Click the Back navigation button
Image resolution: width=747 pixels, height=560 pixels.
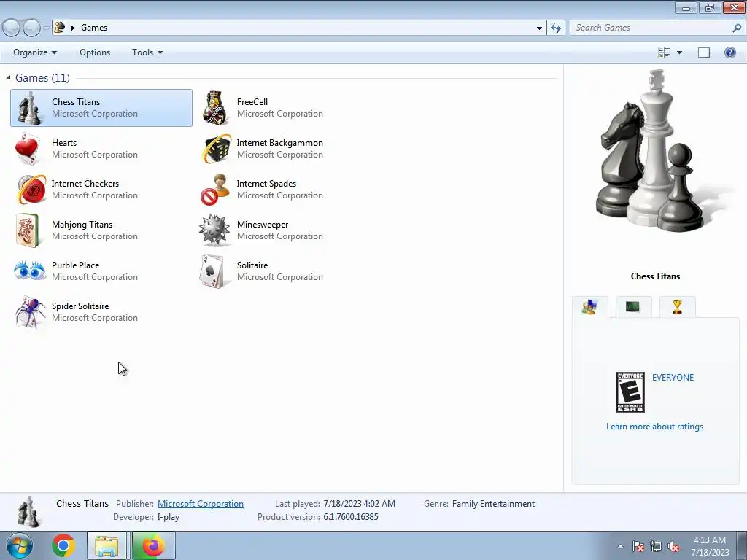(x=12, y=28)
